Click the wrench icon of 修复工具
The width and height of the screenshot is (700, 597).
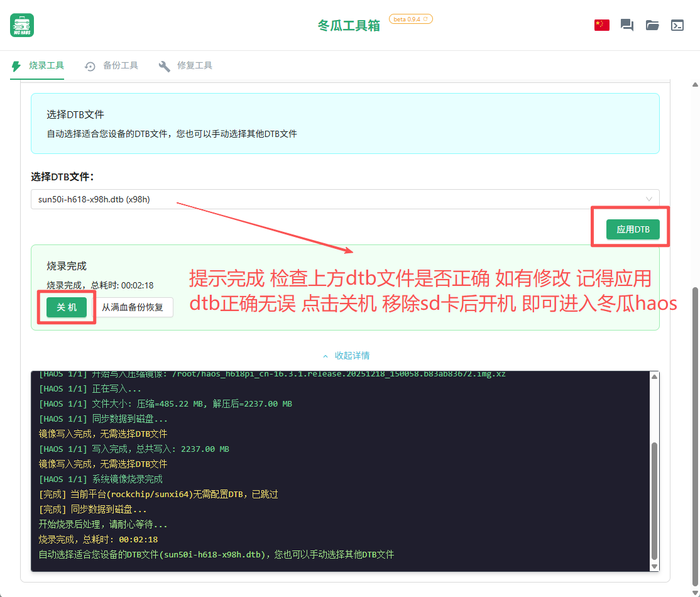click(165, 66)
